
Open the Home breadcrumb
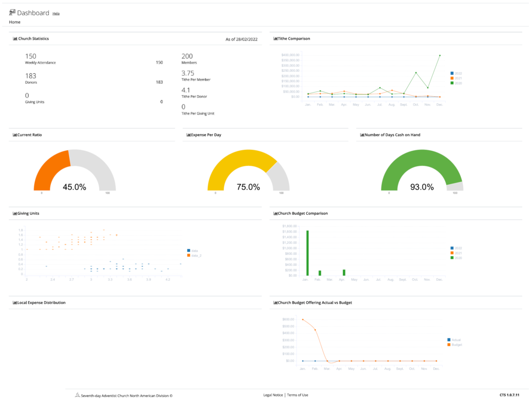pyautogui.click(x=15, y=22)
